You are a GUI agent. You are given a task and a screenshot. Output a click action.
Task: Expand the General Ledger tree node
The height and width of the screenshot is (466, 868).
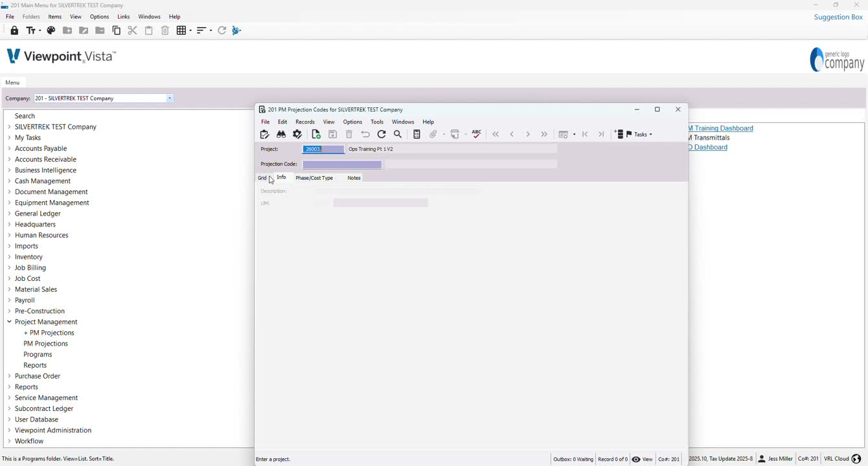(x=10, y=214)
